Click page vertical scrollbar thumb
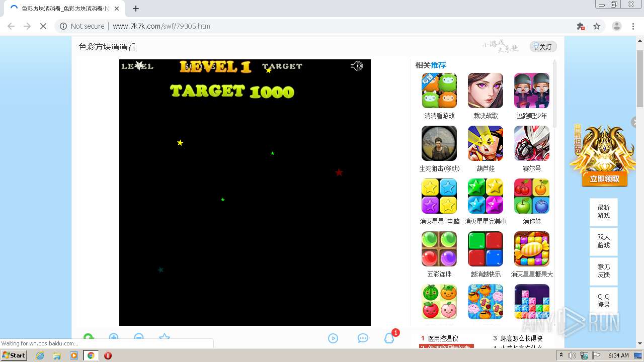Screen dimensions: 644x362 [639, 78]
